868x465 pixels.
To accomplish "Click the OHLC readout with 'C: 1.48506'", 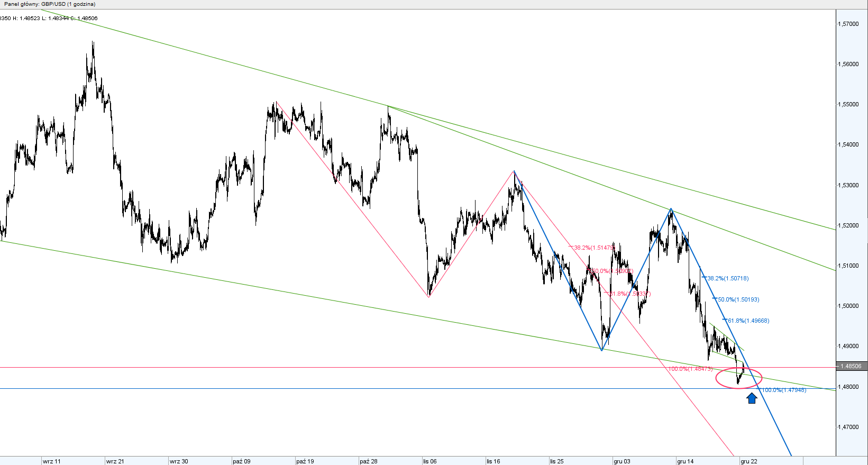I will [x=49, y=19].
